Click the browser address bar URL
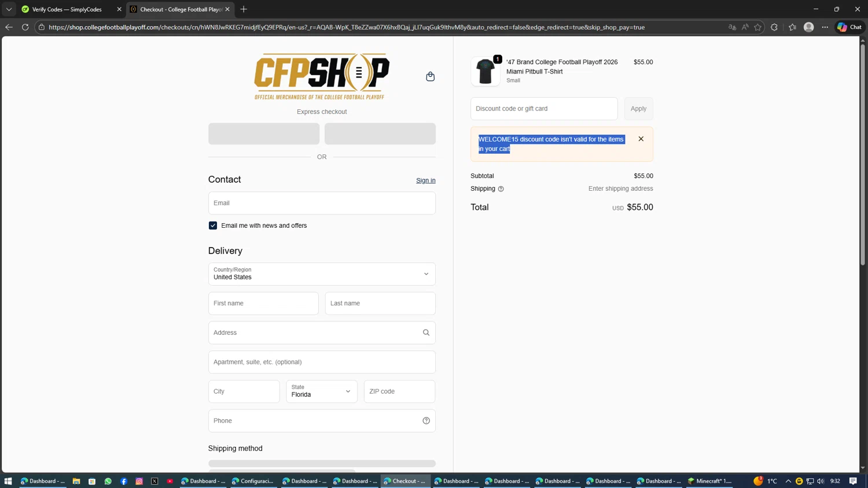This screenshot has height=488, width=868. coord(347,27)
